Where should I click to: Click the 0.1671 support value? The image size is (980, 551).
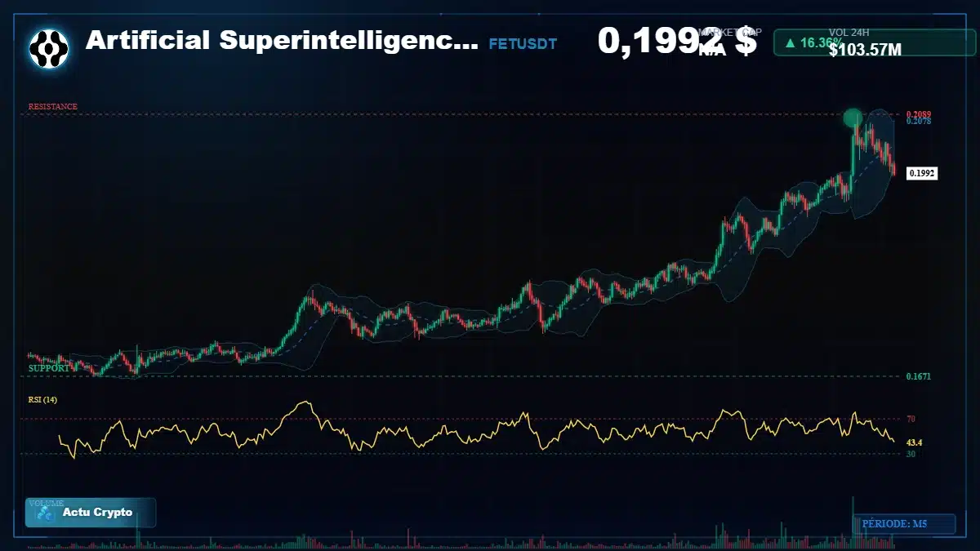[919, 377]
